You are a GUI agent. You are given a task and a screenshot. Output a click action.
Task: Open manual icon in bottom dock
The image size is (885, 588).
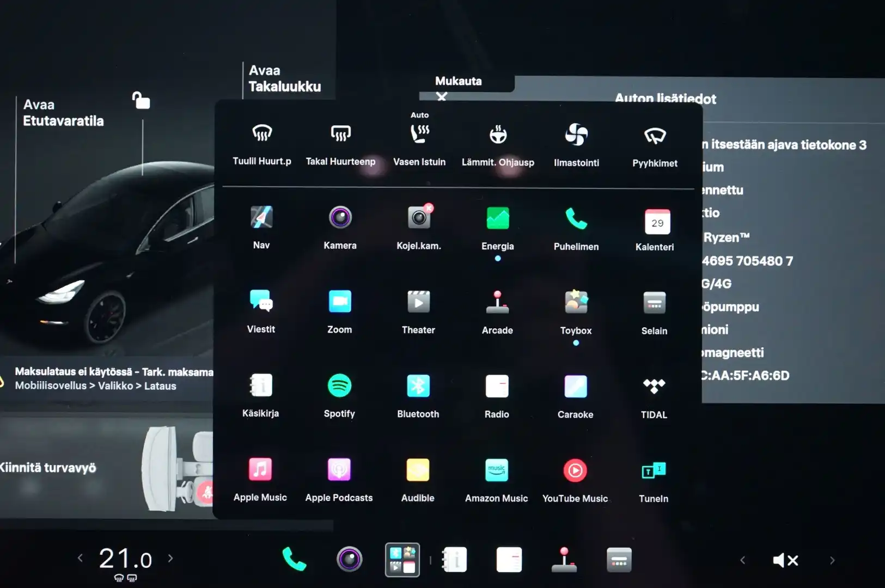(x=455, y=560)
